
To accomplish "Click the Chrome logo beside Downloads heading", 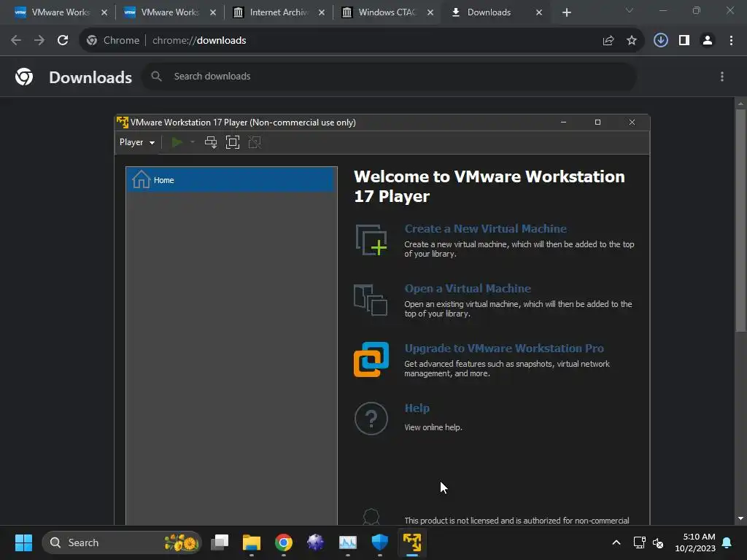I will (24, 77).
